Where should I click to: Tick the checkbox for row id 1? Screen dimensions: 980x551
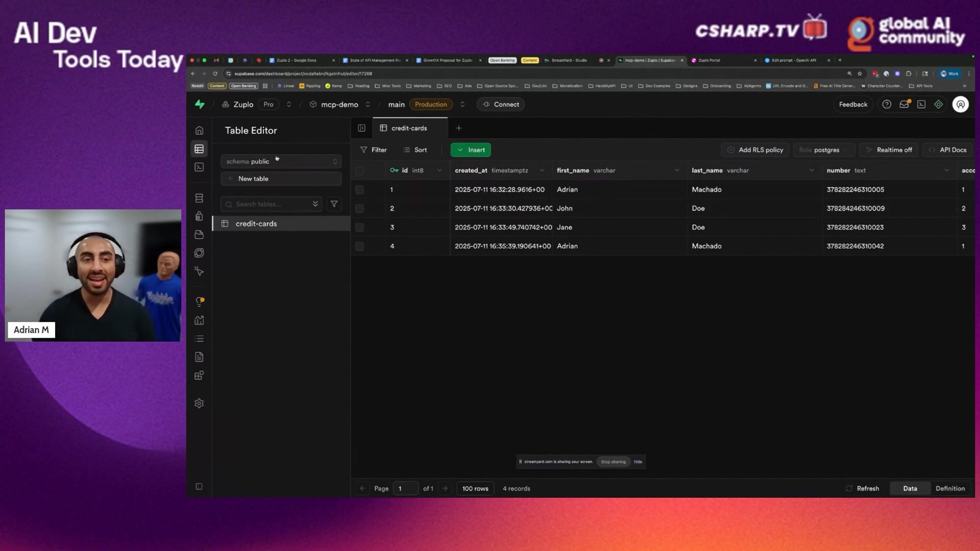click(x=360, y=190)
